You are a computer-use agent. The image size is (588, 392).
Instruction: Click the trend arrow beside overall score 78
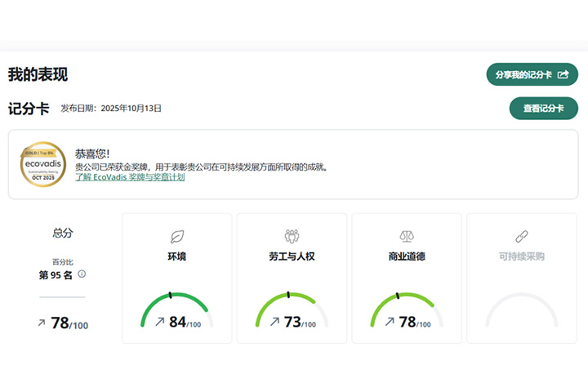pos(42,323)
